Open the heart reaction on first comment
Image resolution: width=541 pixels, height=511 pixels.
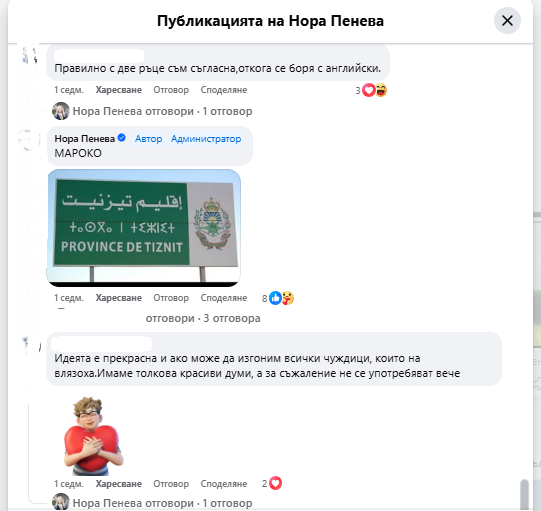[368, 90]
